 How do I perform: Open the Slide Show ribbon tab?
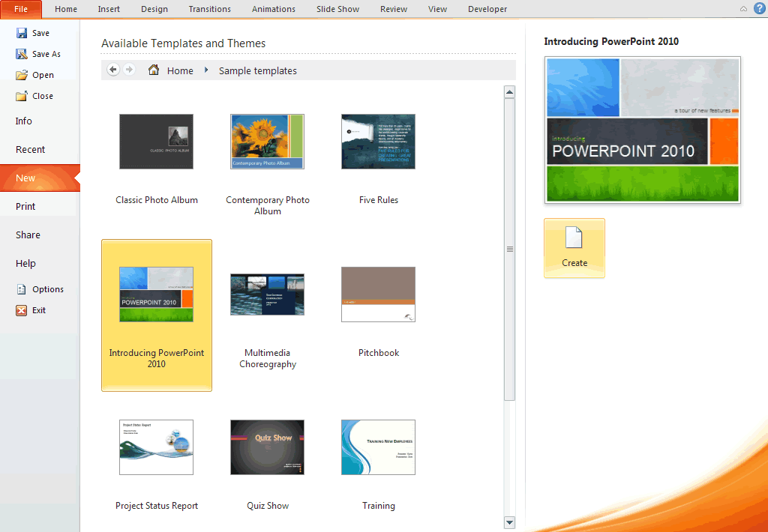click(337, 9)
